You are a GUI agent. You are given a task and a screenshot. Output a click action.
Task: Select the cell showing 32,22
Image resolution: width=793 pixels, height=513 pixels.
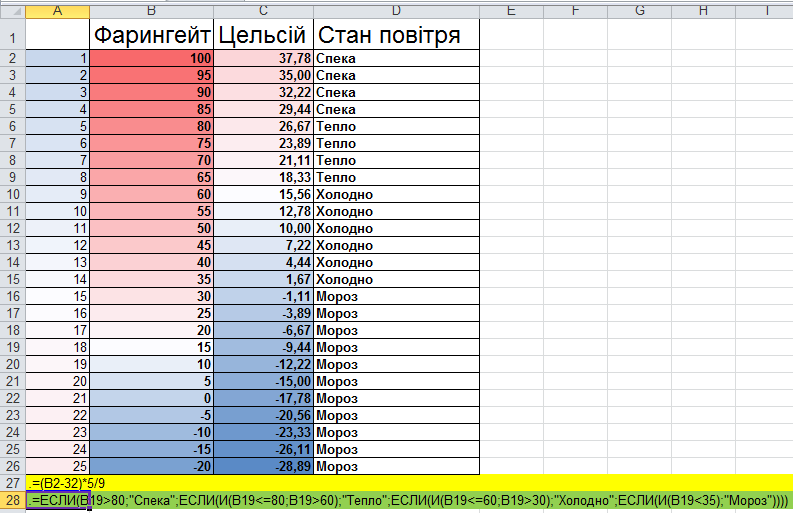263,92
